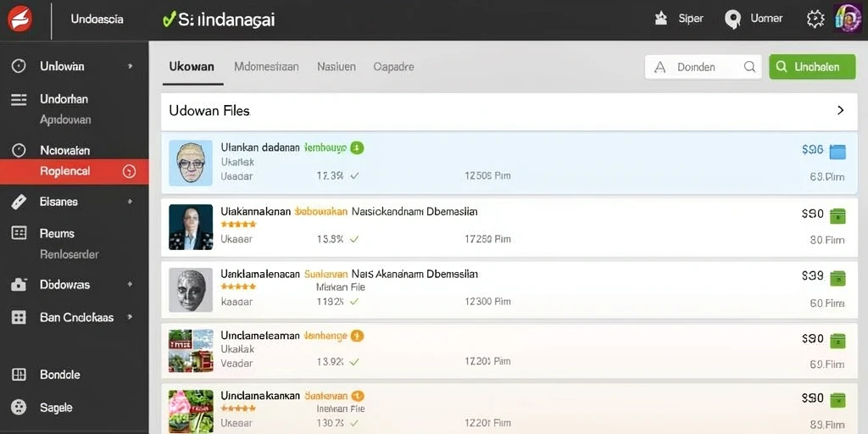Select the Bondole grid icon in sidebar
The width and height of the screenshot is (868, 434).
(x=19, y=375)
